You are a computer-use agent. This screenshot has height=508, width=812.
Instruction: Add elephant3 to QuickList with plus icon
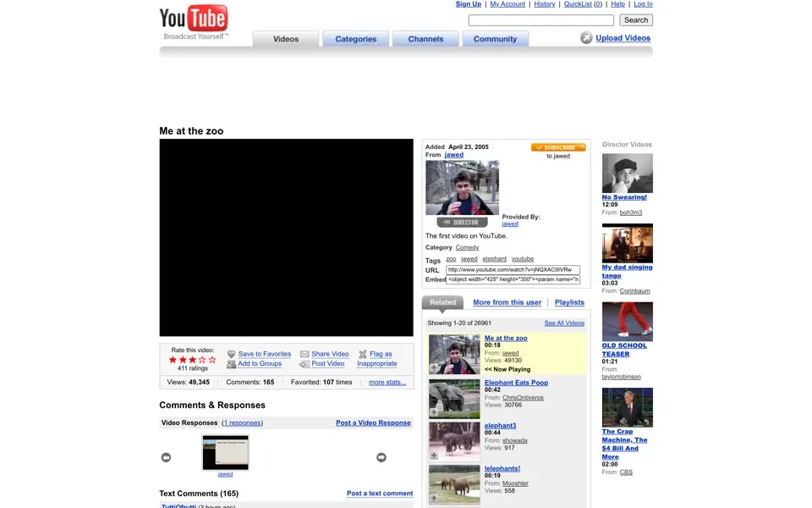pos(434,456)
